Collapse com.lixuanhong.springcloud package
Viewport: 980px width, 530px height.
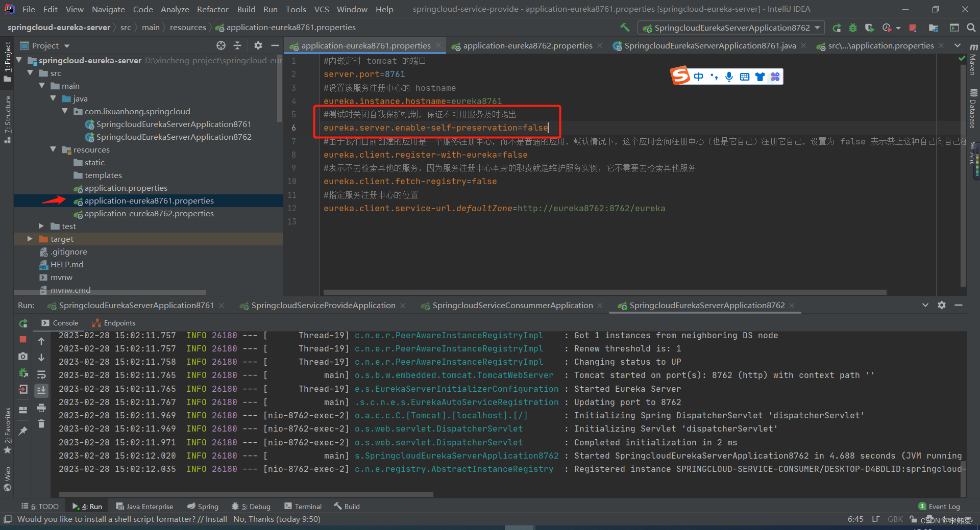[x=65, y=111]
